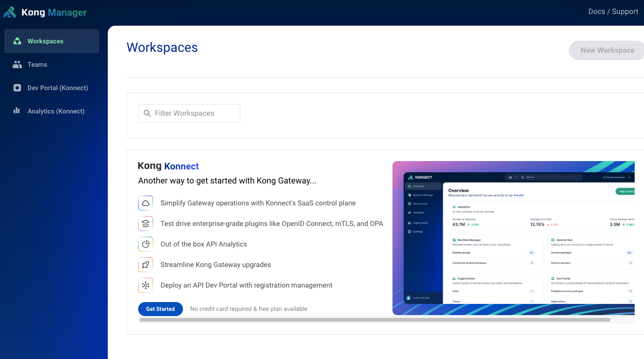Screen dimensions: 644x359
Task: Go to Analytics (Konnect)
Action: (52, 111)
